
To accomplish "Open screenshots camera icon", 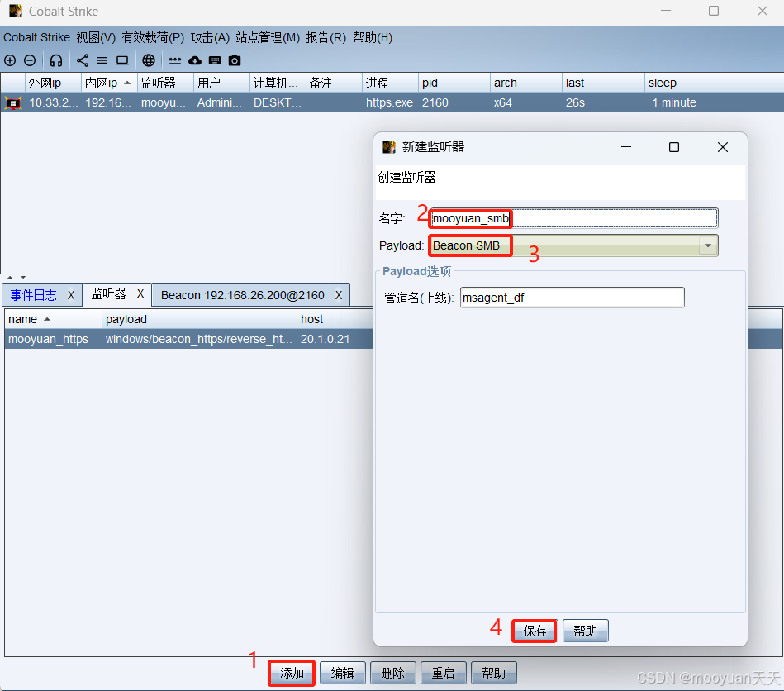I will (x=235, y=60).
